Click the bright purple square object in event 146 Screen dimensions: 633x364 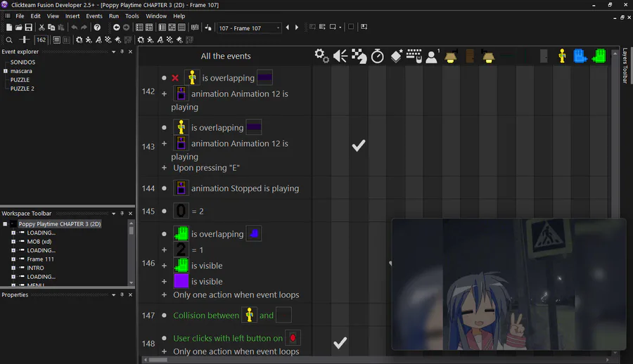coord(181,281)
